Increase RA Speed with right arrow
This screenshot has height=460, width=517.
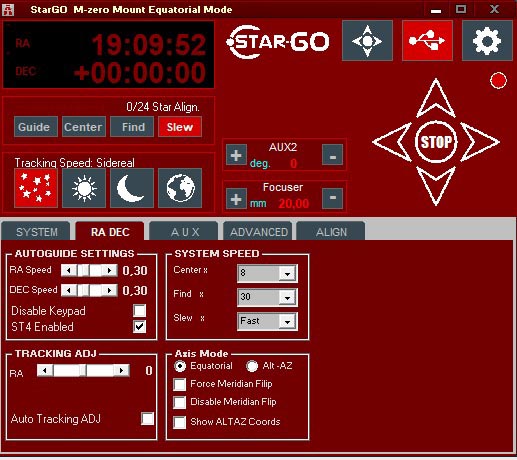(109, 270)
